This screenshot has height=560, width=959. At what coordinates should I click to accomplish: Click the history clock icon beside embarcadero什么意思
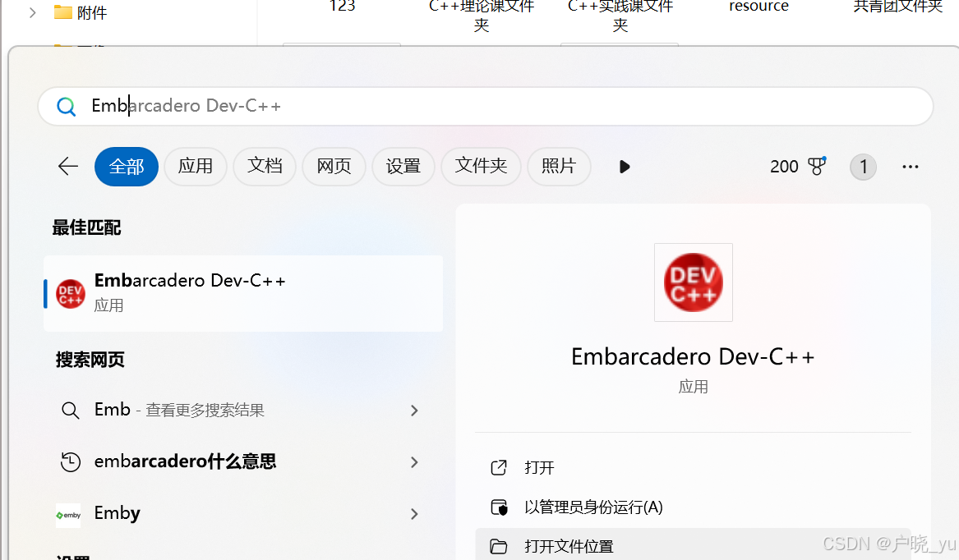(71, 461)
